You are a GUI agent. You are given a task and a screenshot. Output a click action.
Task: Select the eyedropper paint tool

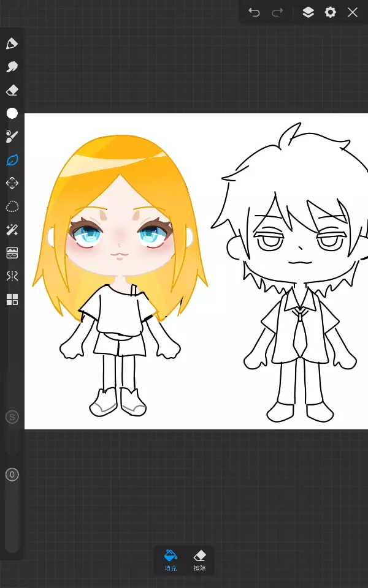click(12, 137)
